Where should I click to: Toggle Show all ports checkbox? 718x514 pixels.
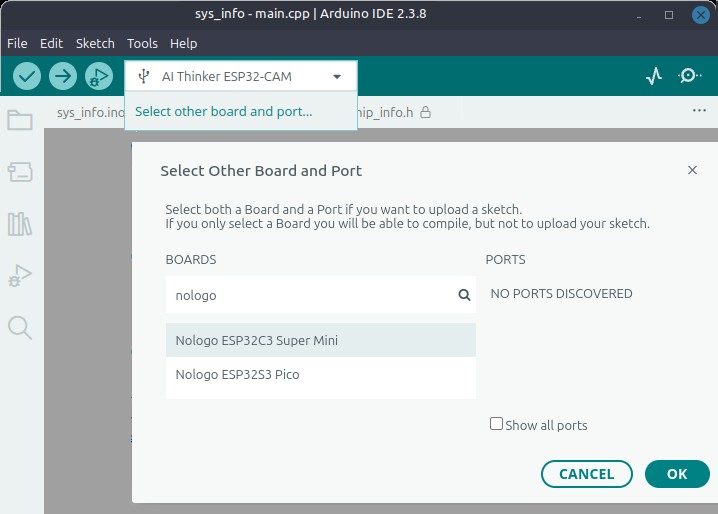click(x=496, y=424)
